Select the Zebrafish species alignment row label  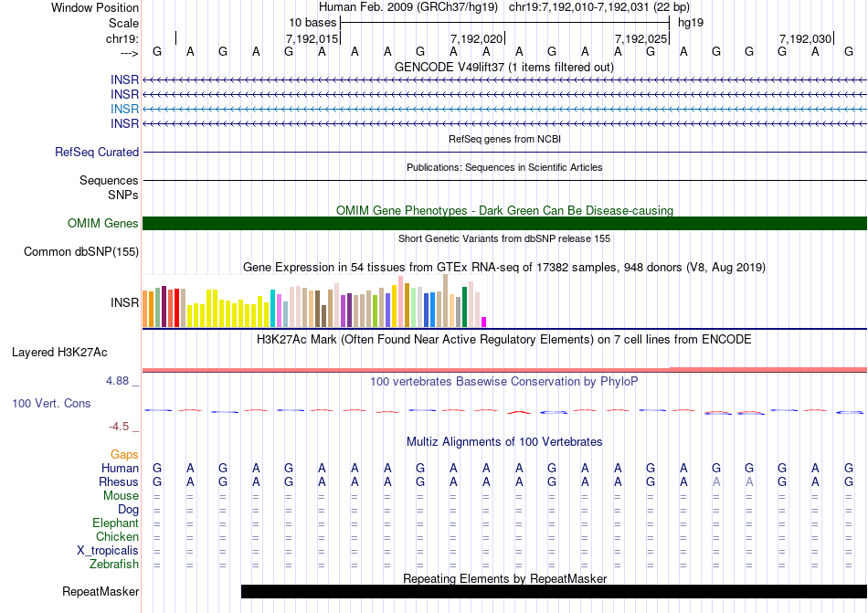pos(114,565)
